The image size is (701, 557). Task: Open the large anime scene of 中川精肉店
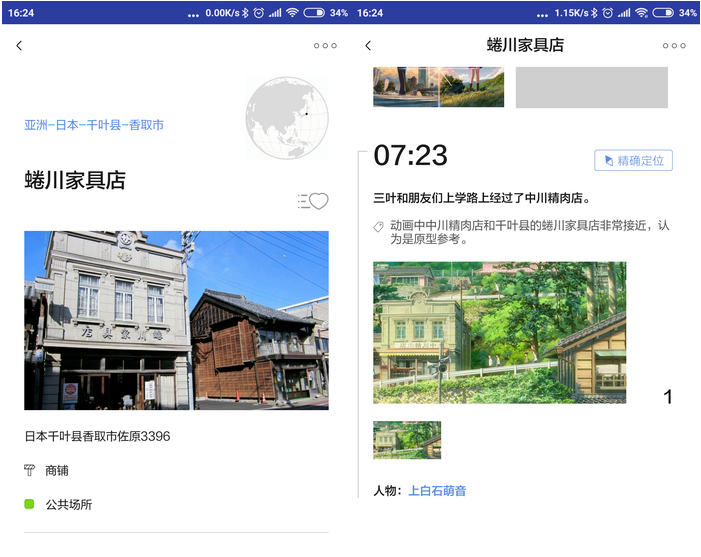[499, 332]
